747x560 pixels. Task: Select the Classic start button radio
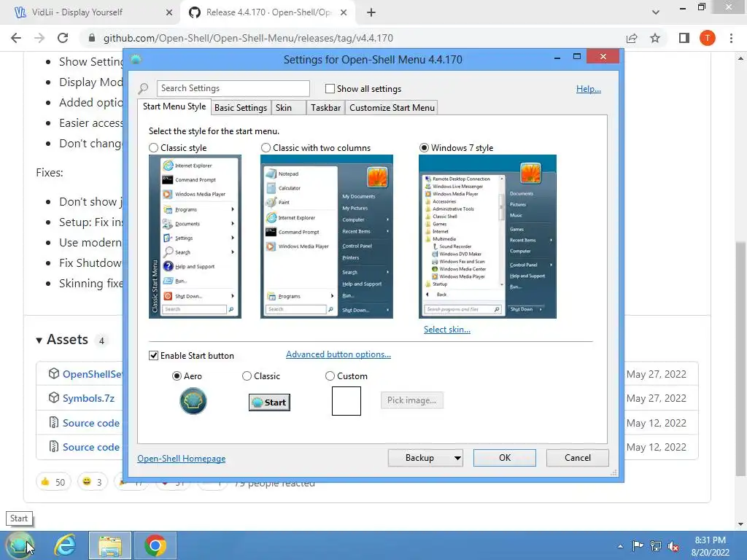tap(247, 376)
